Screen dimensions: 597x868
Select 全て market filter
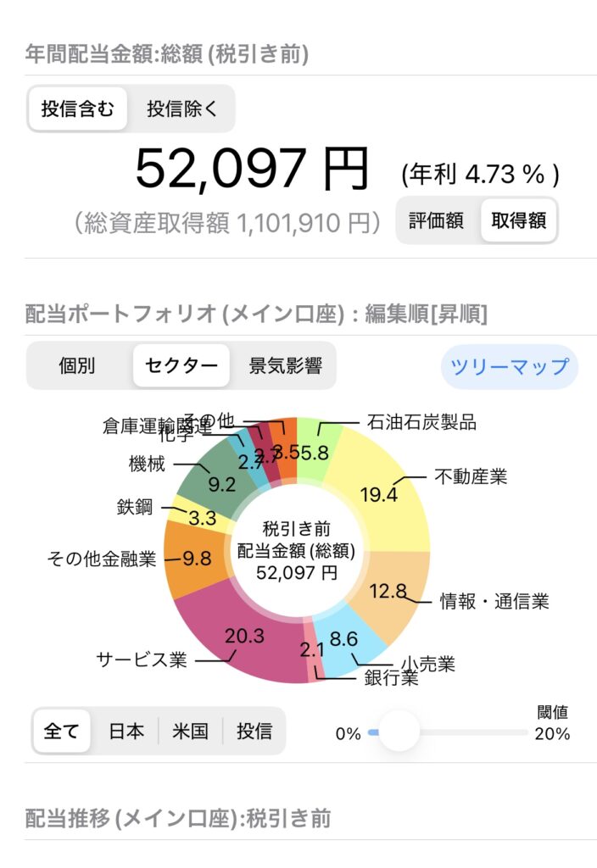click(61, 732)
